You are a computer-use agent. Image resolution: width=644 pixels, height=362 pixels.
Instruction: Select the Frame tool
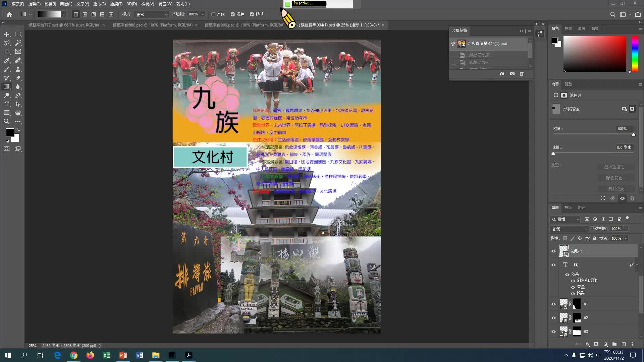coord(18,52)
